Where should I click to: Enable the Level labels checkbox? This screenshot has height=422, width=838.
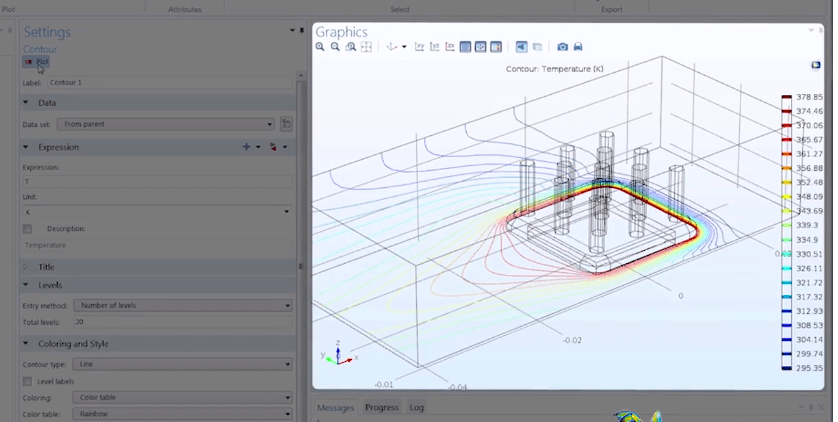(27, 381)
